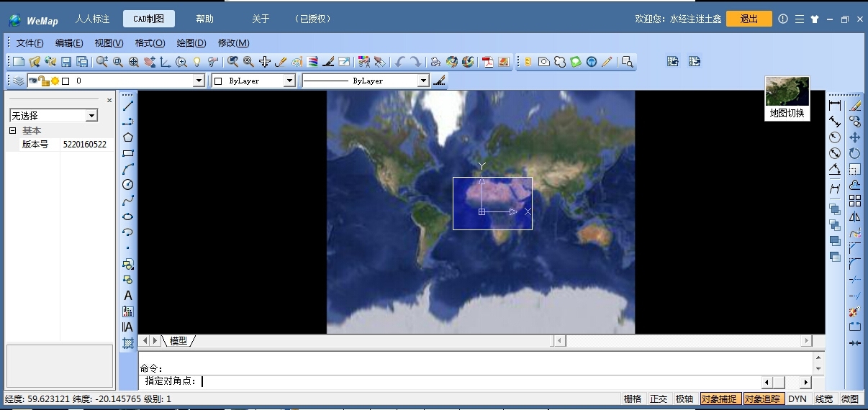Toggle 微图 mini map
The height and width of the screenshot is (410, 868).
point(850,398)
